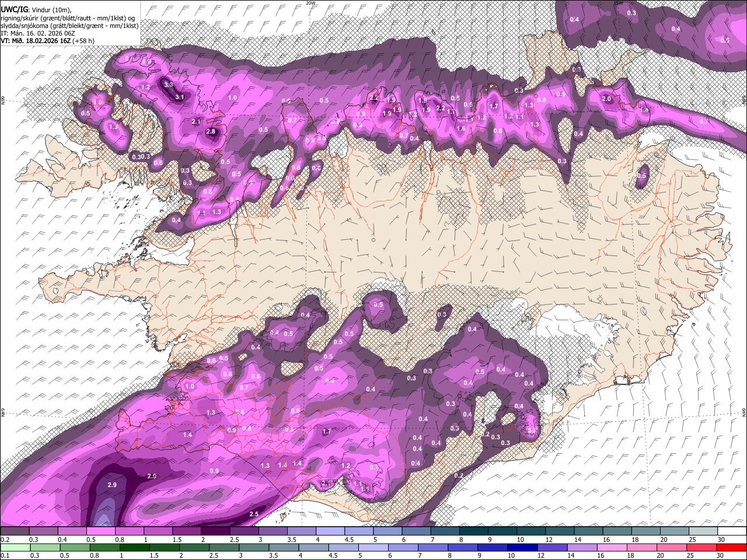Click the '4.5' value on the green-to-red scale
The image size is (747, 560).
click(x=333, y=555)
